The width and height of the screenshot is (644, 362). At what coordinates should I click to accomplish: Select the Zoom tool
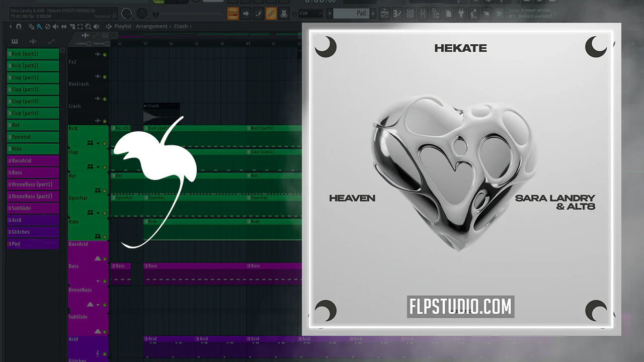[x=88, y=26]
